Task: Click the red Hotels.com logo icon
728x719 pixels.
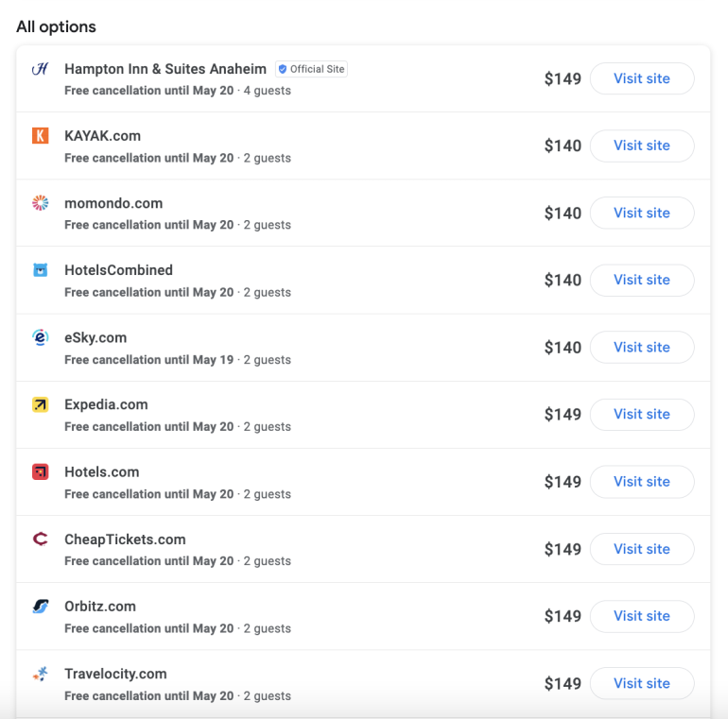Action: (40, 471)
